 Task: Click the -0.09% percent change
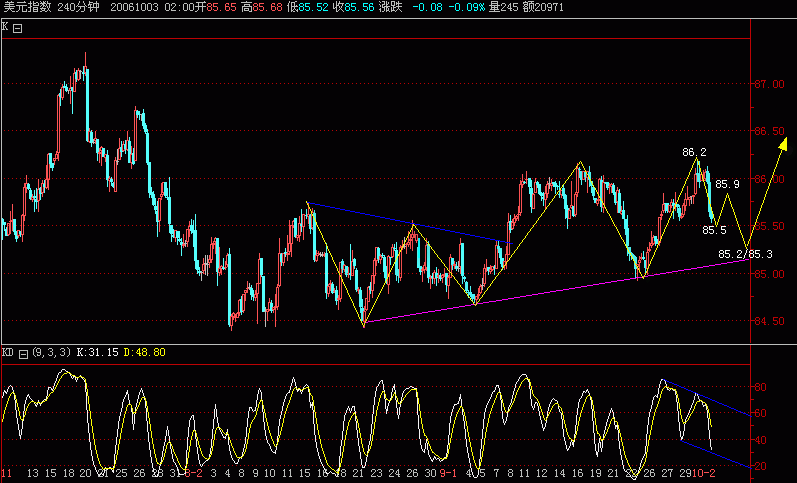tap(466, 7)
